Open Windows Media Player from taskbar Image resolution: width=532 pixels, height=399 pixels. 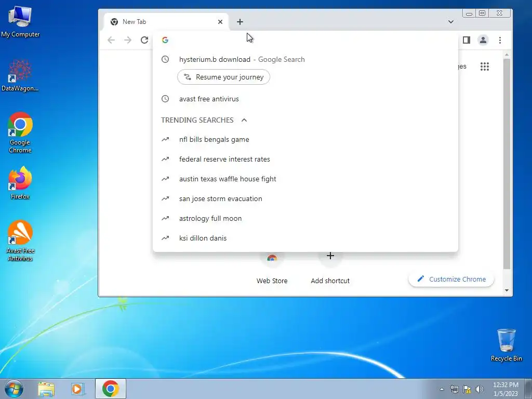click(x=77, y=389)
